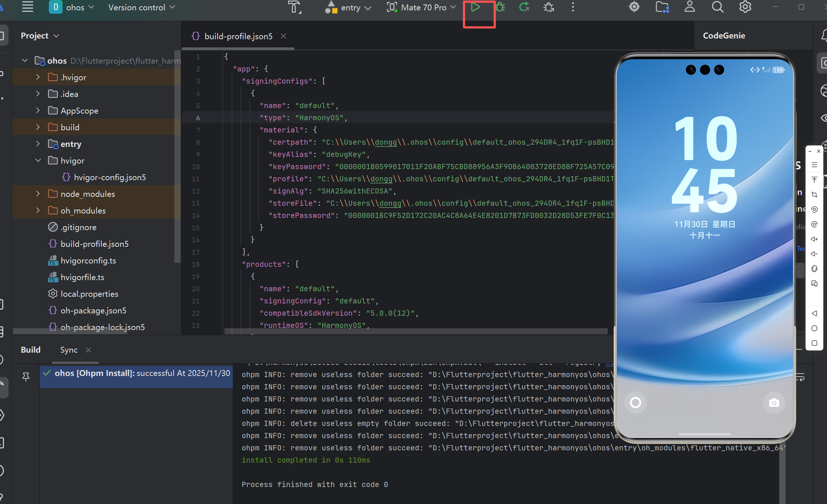Click emulator screenshot crop icon
The height and width of the screenshot is (504, 827).
point(814,195)
